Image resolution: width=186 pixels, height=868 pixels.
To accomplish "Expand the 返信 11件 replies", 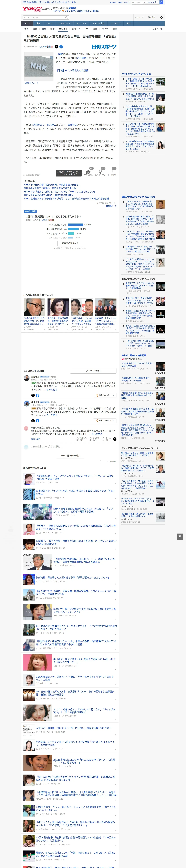I will pyautogui.click(x=35, y=439).
